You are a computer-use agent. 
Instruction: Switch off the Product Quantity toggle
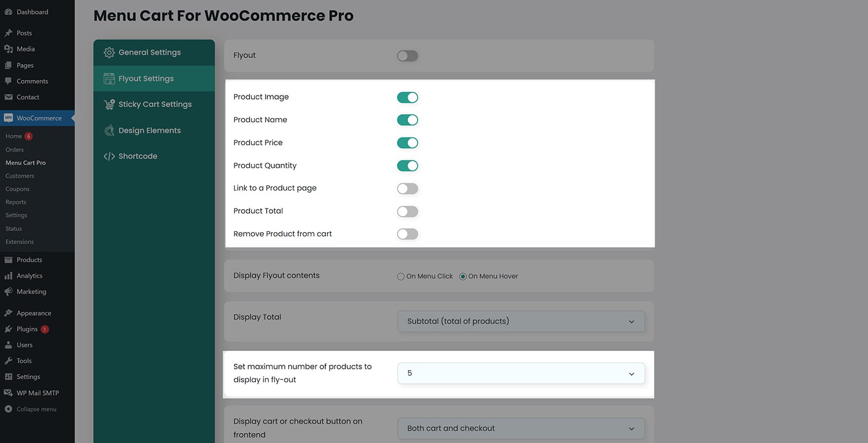[407, 166]
